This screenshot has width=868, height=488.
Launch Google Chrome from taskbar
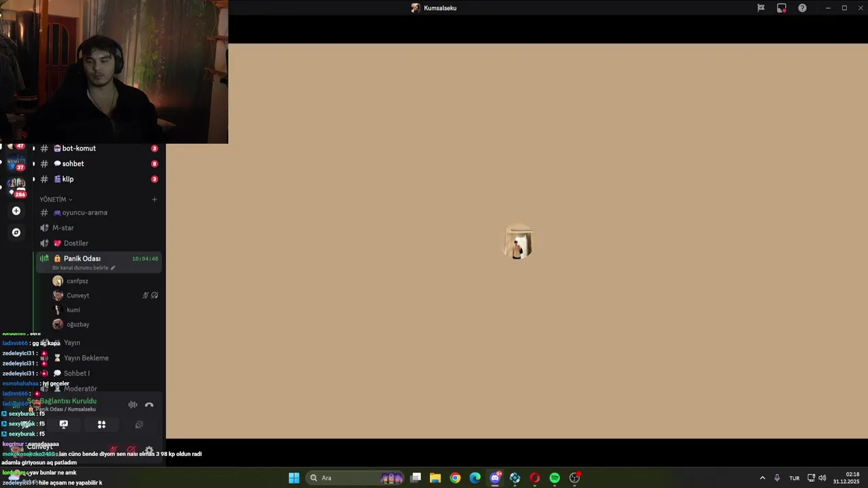tap(455, 478)
